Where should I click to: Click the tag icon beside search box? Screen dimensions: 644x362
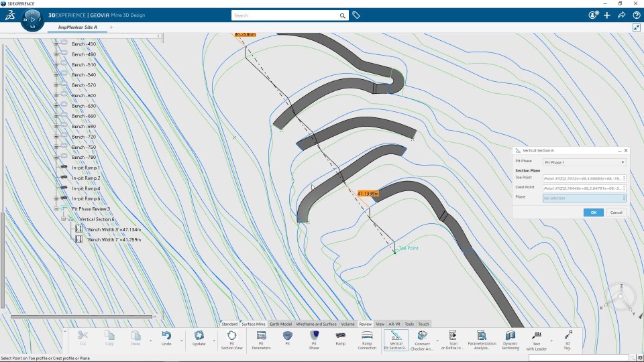pyautogui.click(x=356, y=15)
